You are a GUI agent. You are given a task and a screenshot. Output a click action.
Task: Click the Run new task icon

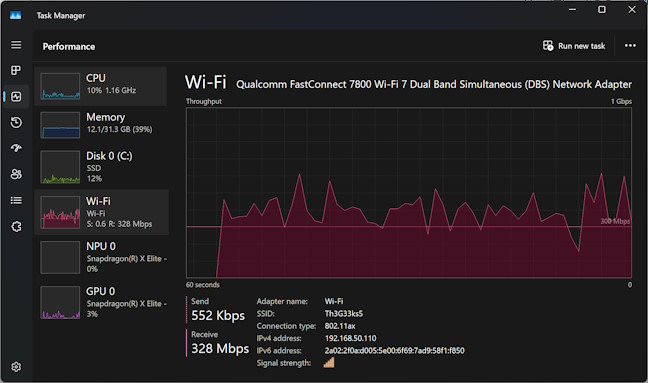[x=548, y=45]
